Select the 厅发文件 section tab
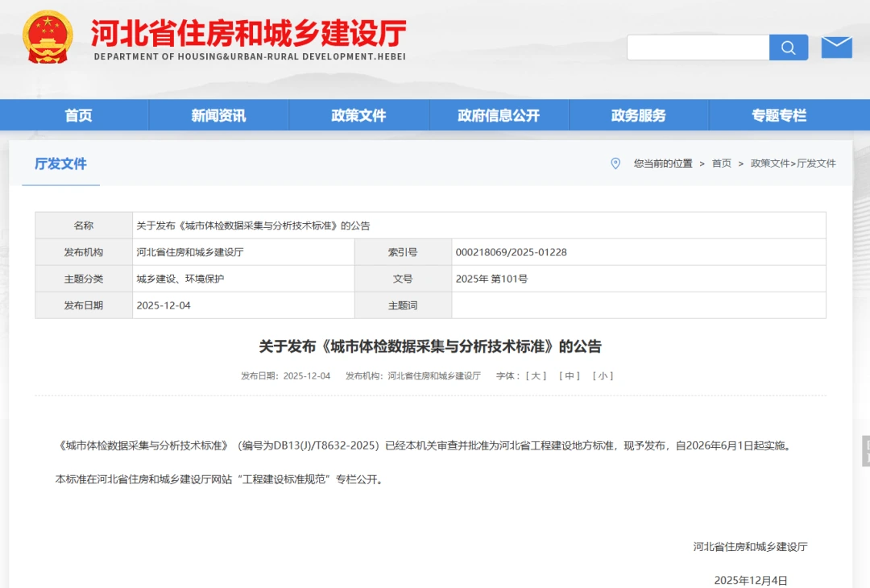This screenshot has width=870, height=588. click(60, 164)
